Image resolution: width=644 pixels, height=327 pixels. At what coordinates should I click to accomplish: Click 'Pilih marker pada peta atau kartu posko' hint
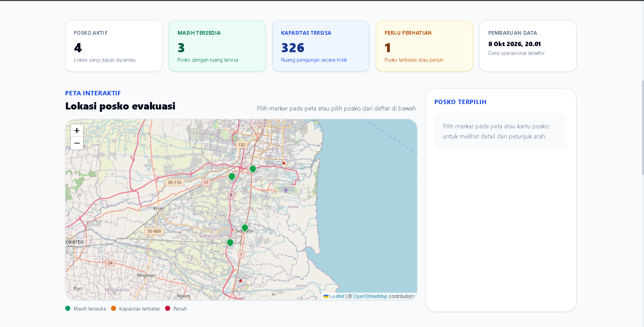coord(496,126)
